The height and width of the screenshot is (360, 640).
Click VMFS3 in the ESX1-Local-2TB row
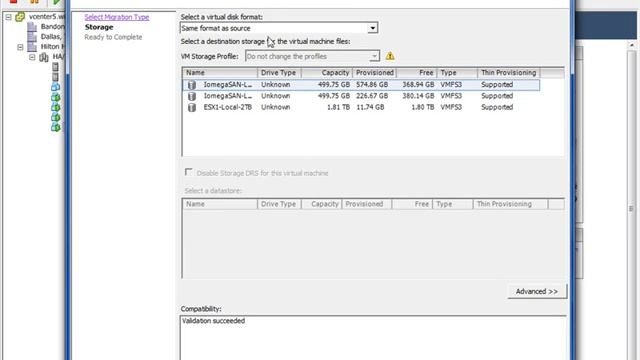[x=451, y=107]
